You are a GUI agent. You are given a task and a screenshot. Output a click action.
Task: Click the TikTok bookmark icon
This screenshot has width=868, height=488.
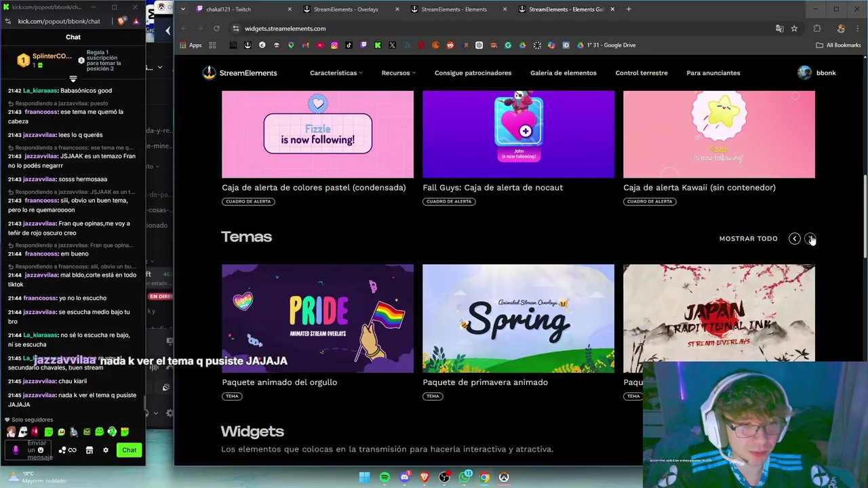(349, 45)
